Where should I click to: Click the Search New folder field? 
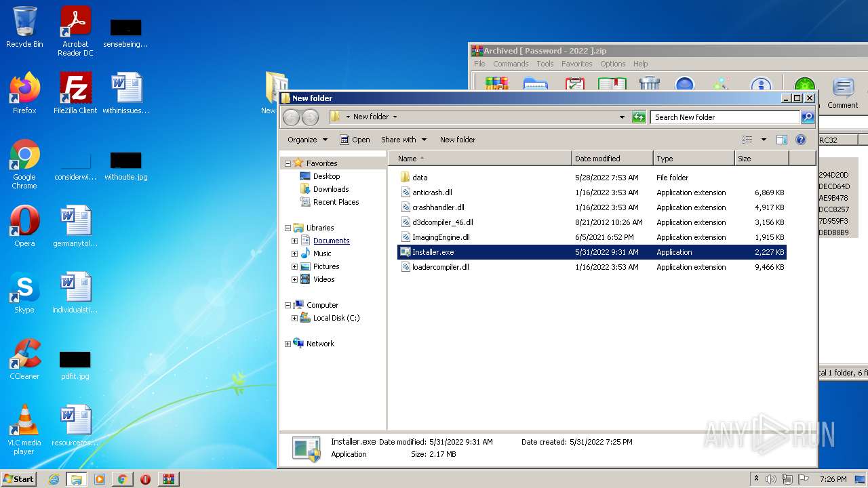coord(725,117)
